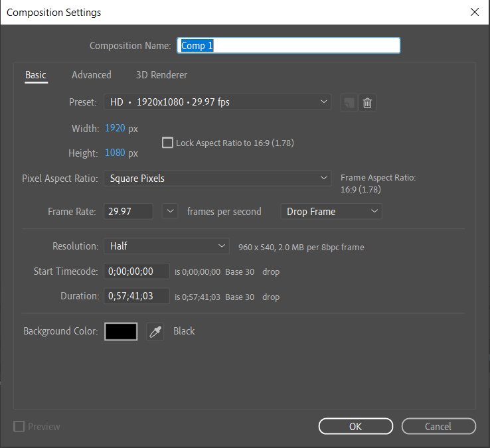The image size is (490, 448).
Task: Click the Height value 1080
Action: pos(115,153)
